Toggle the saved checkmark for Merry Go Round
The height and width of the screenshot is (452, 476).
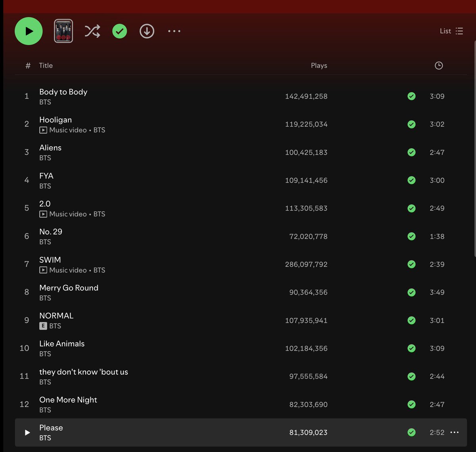pos(412,292)
